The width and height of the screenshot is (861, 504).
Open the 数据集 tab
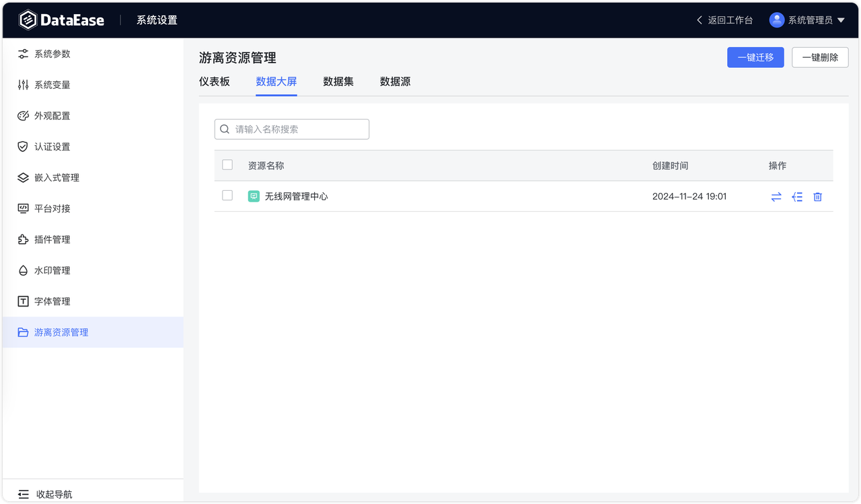click(x=338, y=81)
